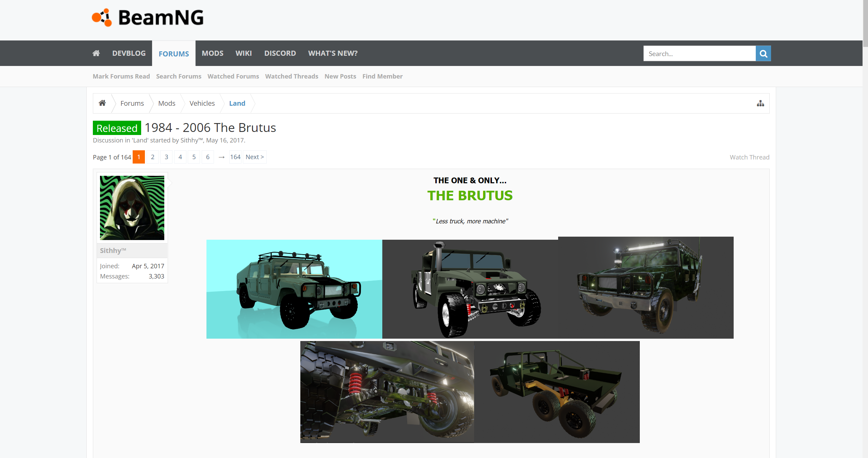Open New Posts link
This screenshot has height=458, width=868.
click(340, 76)
